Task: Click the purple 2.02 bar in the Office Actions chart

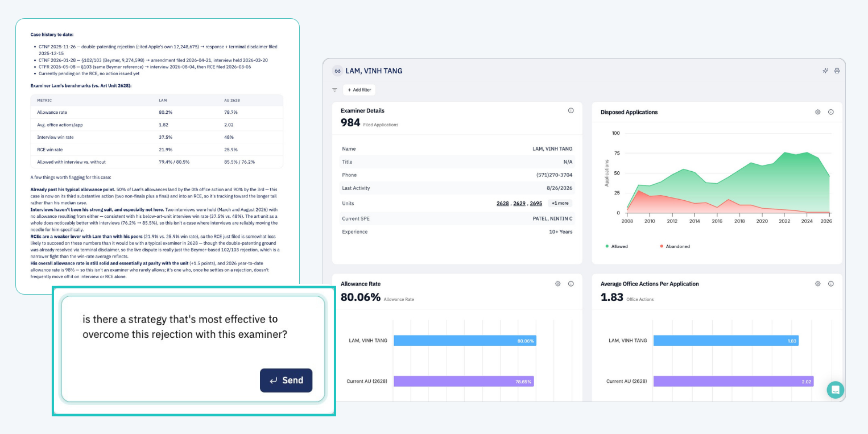Action: click(x=733, y=381)
